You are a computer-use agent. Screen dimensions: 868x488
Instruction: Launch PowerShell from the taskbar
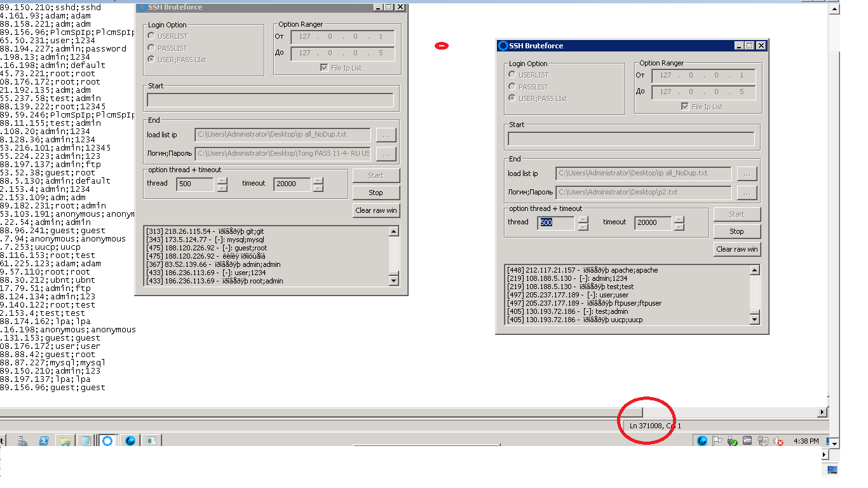click(44, 440)
